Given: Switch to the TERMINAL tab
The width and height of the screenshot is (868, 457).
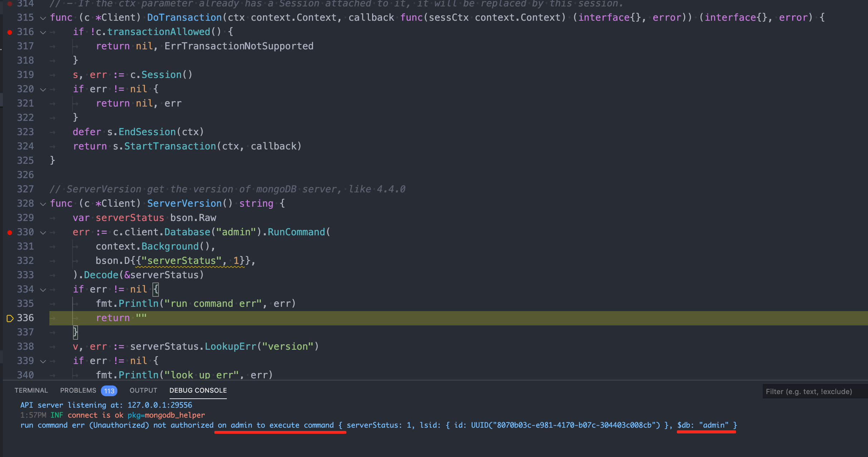Looking at the screenshot, I should tap(31, 390).
